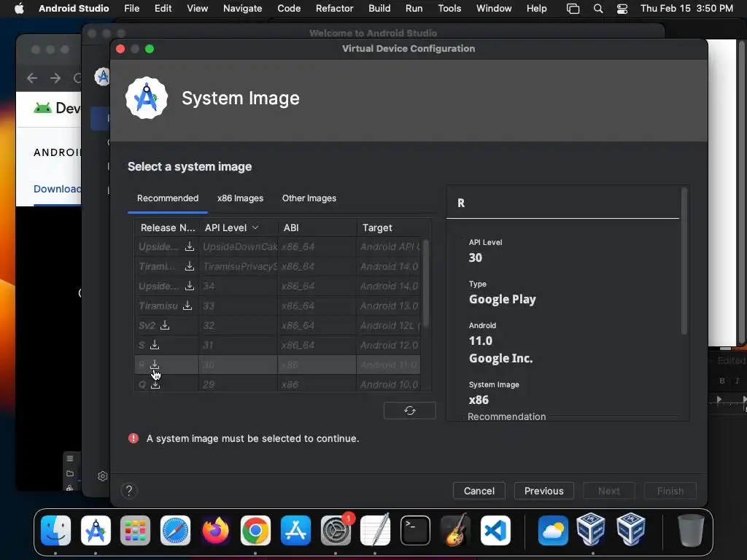This screenshot has width=747, height=560.
Task: Select the Android 12L target cell
Action: pos(389,325)
